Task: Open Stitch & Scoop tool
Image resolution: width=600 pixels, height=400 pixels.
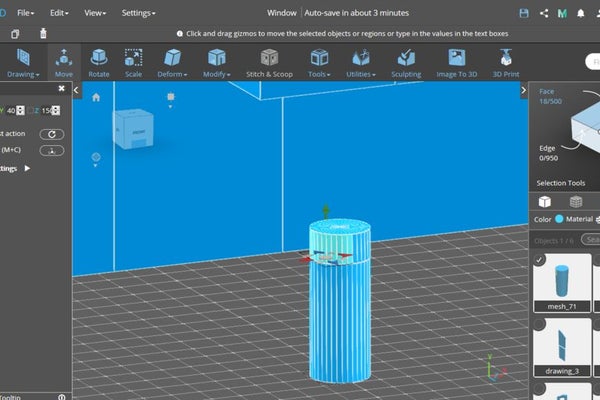Action: [x=269, y=62]
